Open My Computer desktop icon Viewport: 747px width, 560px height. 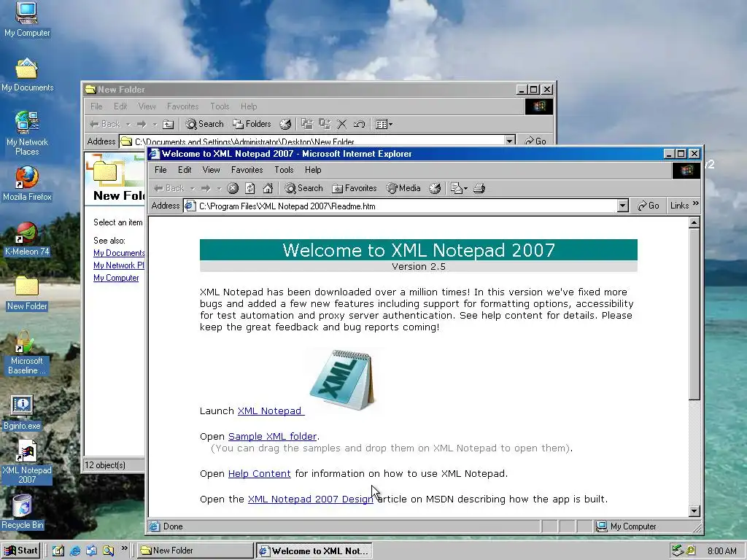point(27,19)
